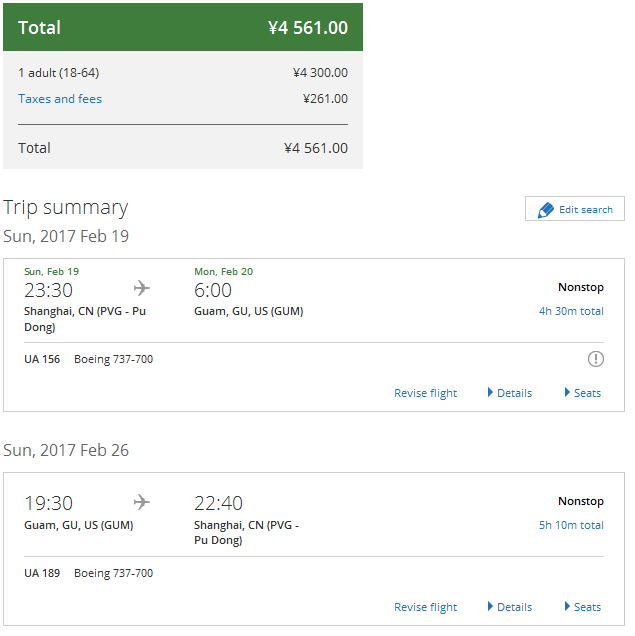Click the airplane icon on the return flight
The height and width of the screenshot is (636, 635).
[x=142, y=502]
